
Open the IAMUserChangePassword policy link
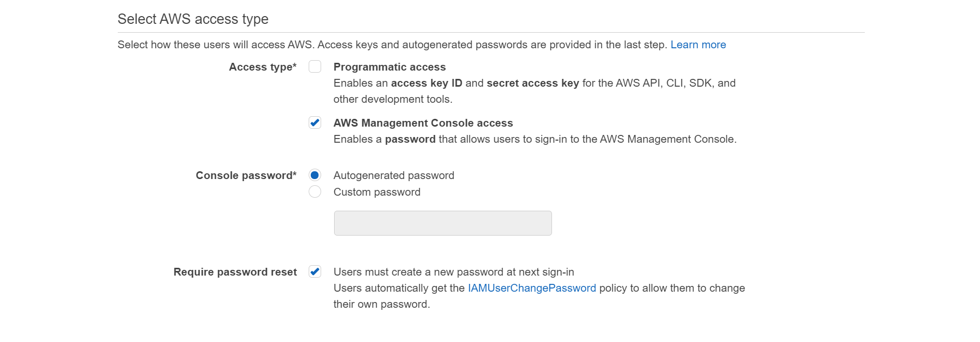pos(532,288)
